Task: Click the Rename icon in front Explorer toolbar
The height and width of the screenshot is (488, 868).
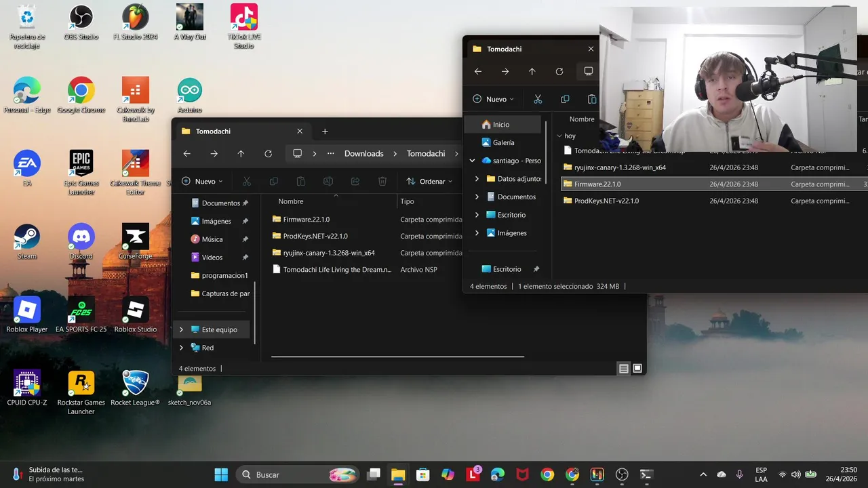Action: click(328, 182)
